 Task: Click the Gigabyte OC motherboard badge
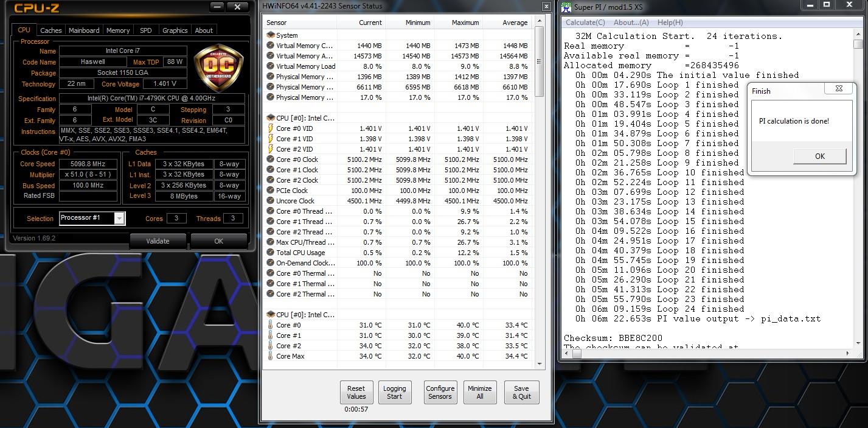click(218, 67)
